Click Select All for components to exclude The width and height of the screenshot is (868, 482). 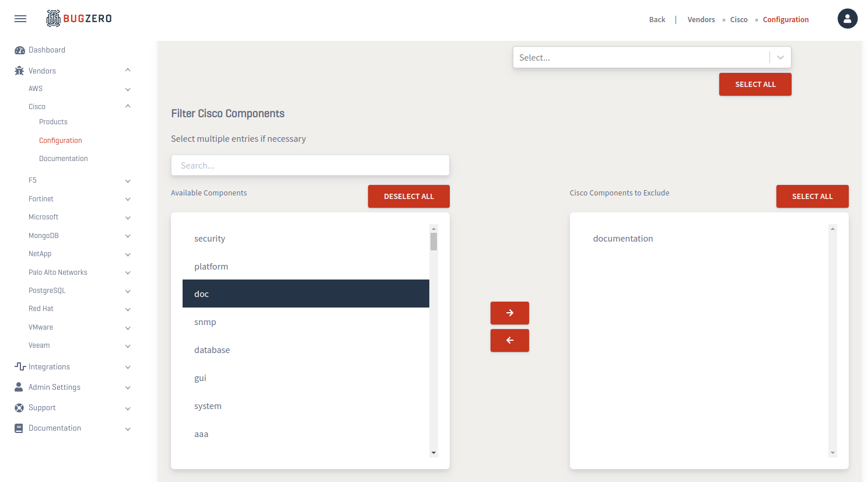[x=813, y=196]
